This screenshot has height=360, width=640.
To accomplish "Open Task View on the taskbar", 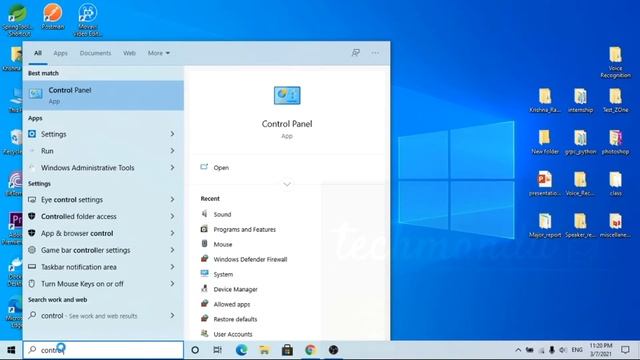I will pyautogui.click(x=218, y=350).
